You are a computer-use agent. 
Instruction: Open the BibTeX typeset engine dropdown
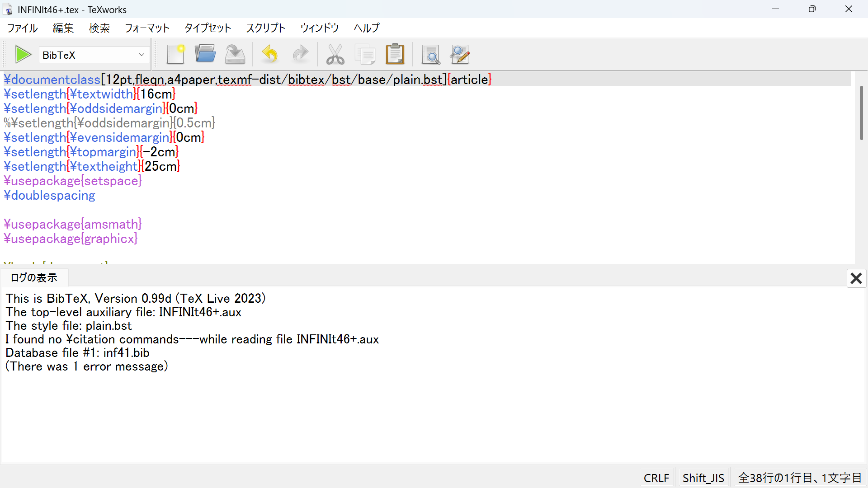point(94,55)
